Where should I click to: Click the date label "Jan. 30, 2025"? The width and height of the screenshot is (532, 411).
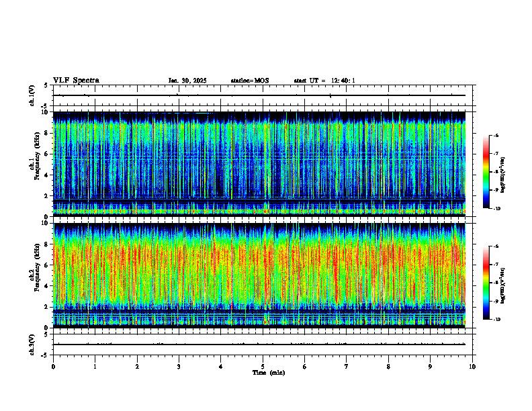point(187,81)
